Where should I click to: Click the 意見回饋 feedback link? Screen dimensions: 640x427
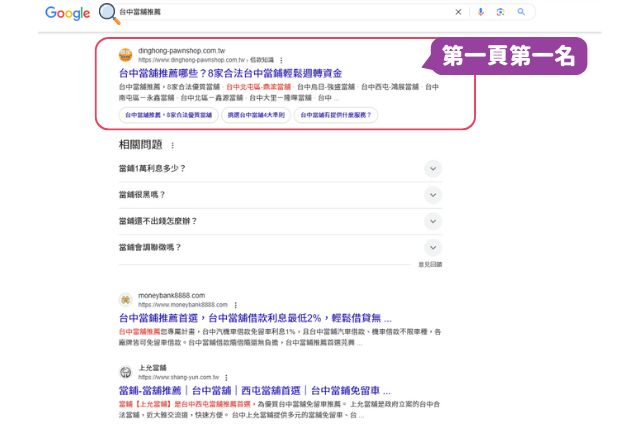[430, 265]
